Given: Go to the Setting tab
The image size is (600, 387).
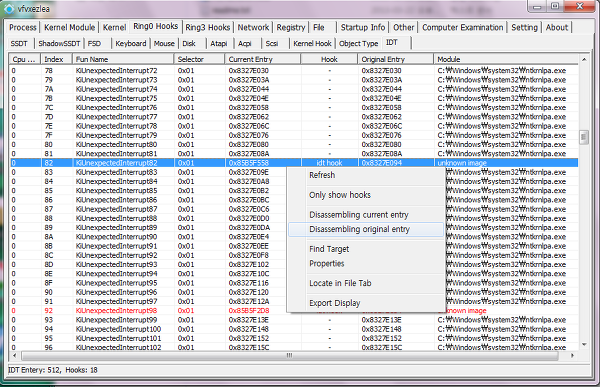Looking at the screenshot, I should (x=524, y=28).
